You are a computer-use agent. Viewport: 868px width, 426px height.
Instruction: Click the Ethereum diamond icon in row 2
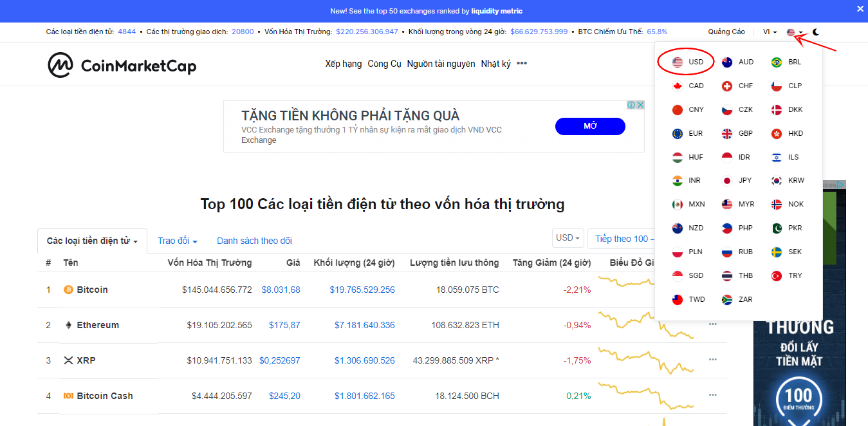click(68, 325)
